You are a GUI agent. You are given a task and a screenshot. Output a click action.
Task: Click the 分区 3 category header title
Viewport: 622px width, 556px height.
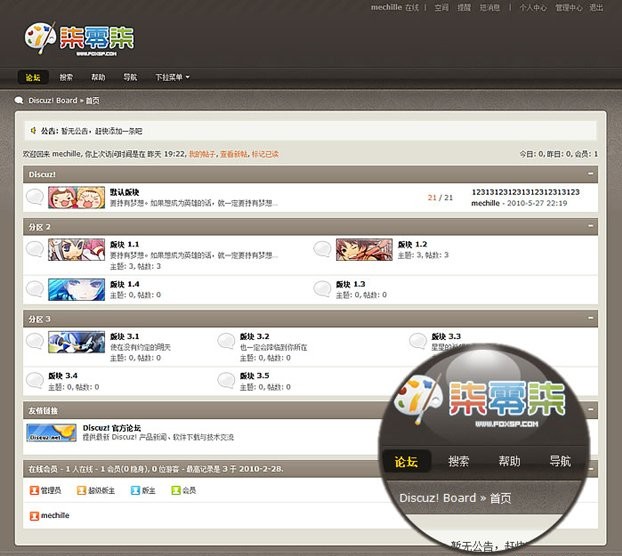[39, 319]
